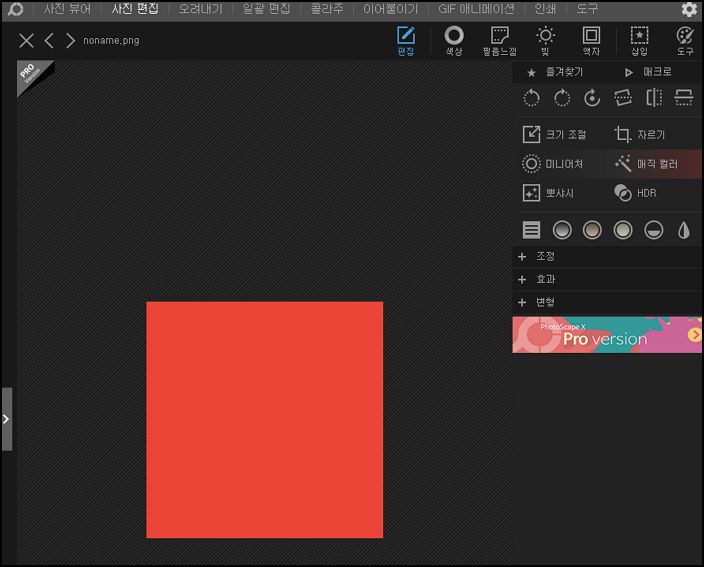Flip the image horizontally
704x567 pixels.
[654, 98]
